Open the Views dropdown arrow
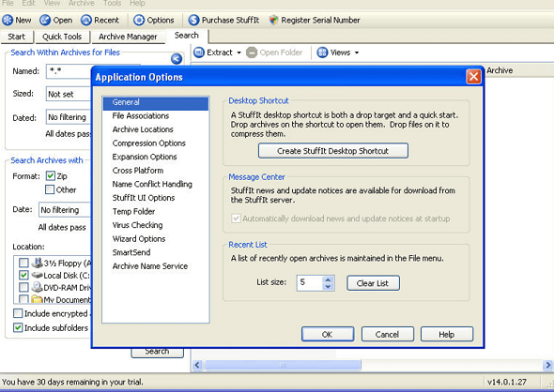This screenshot has height=392, width=554. 357,53
